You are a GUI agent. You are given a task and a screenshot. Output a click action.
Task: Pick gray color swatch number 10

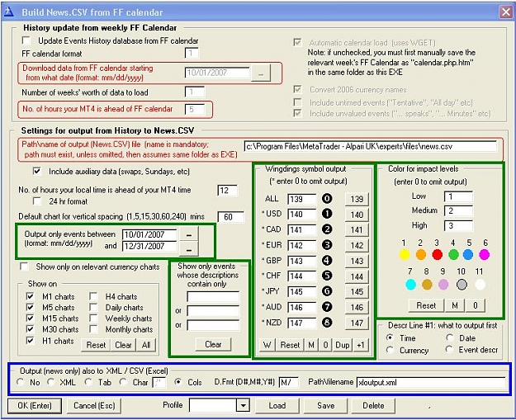click(x=462, y=284)
